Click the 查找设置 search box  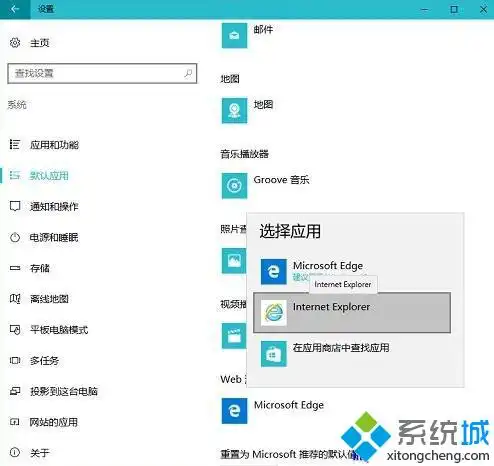102,73
